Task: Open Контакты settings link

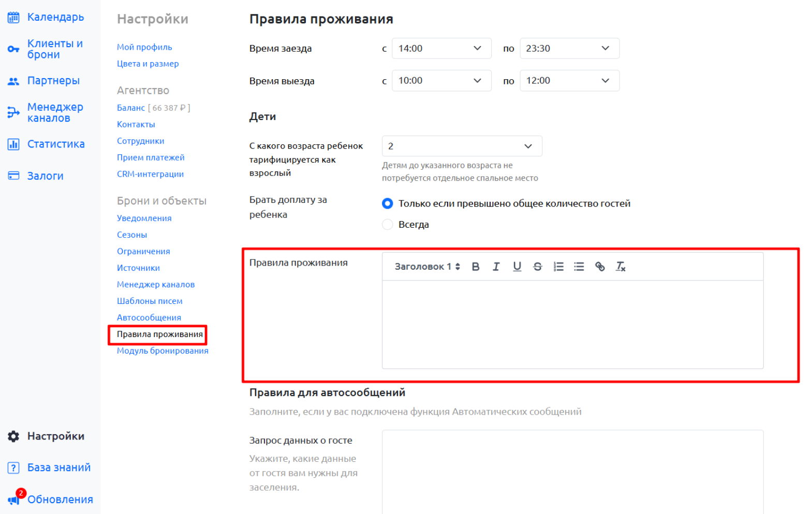Action: 136,124
